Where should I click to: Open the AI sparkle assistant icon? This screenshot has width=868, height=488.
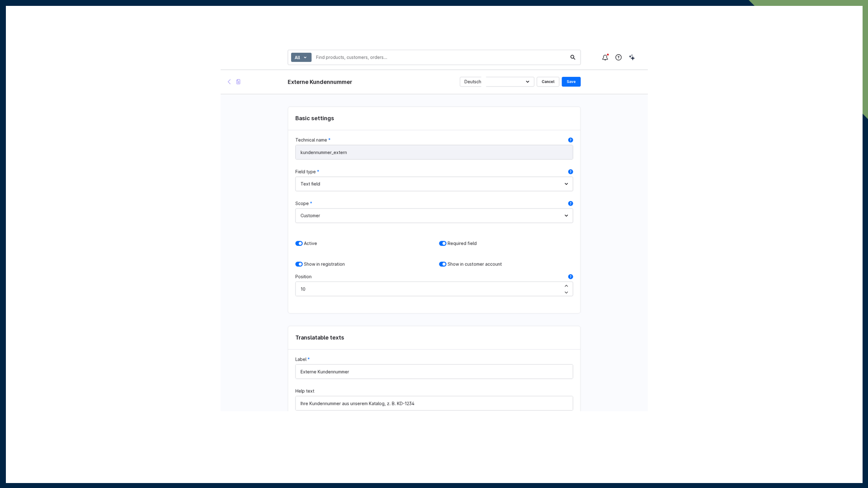(x=632, y=57)
